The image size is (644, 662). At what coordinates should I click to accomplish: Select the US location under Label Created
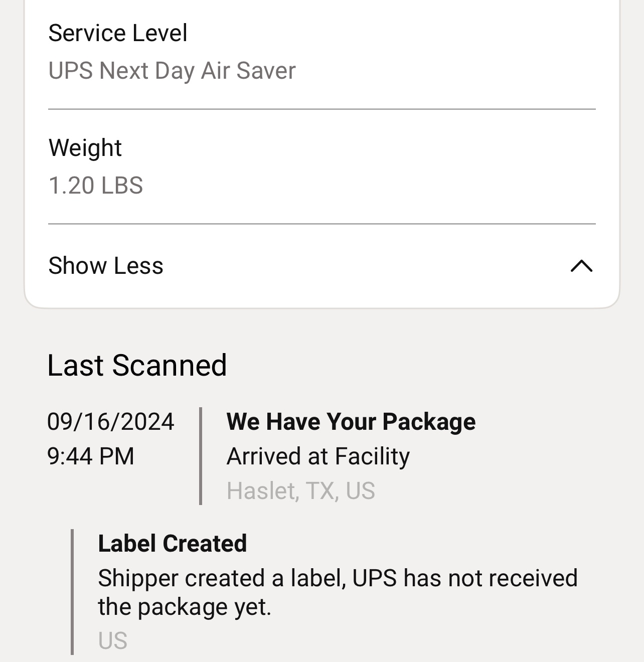coord(113,641)
